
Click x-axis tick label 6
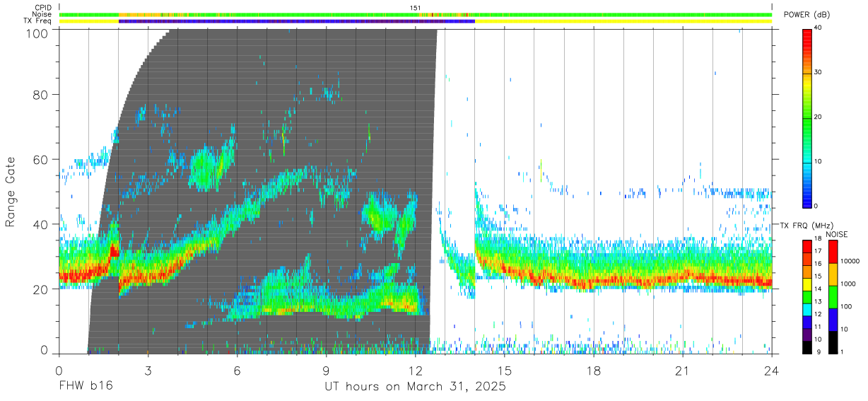coord(237,371)
